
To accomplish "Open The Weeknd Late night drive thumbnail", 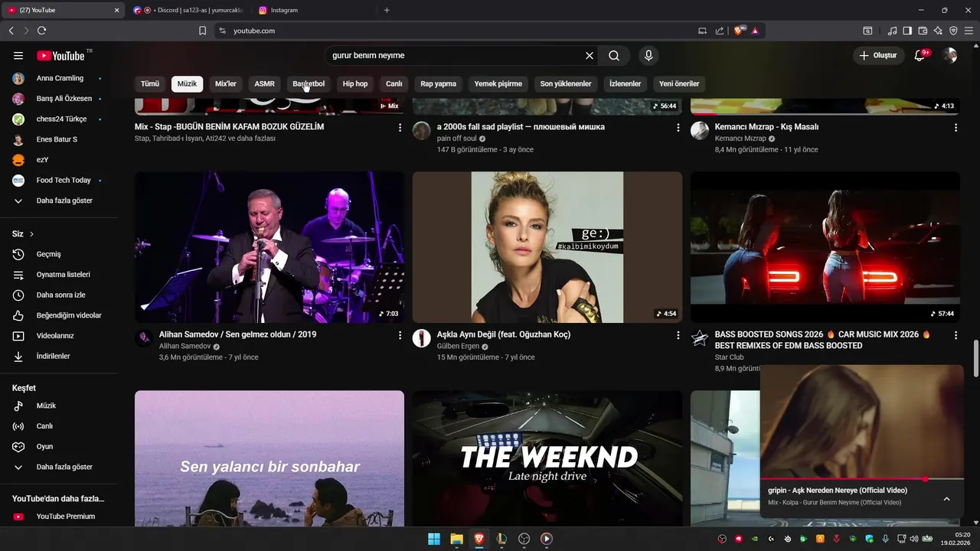I will tap(547, 458).
